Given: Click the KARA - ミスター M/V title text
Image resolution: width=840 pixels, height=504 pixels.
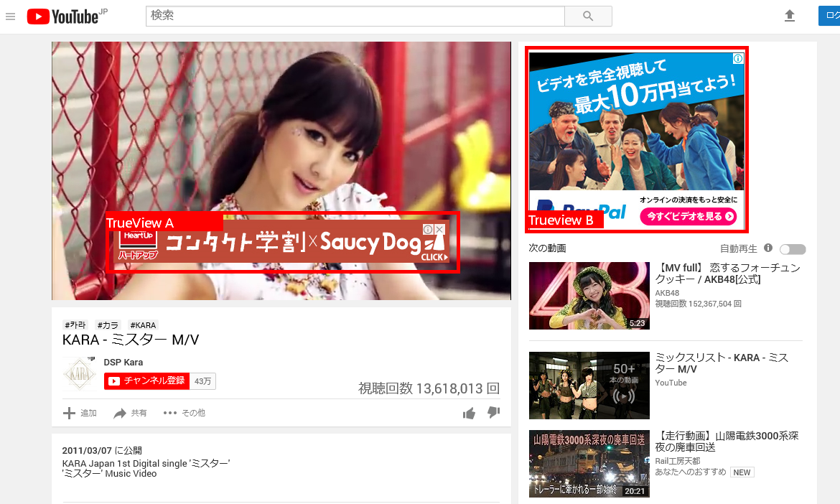Looking at the screenshot, I should tap(131, 340).
